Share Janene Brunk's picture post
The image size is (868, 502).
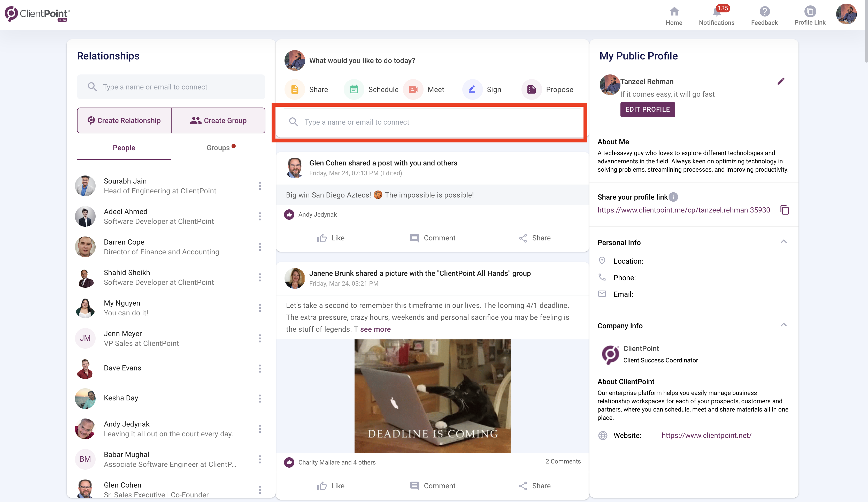coord(535,486)
